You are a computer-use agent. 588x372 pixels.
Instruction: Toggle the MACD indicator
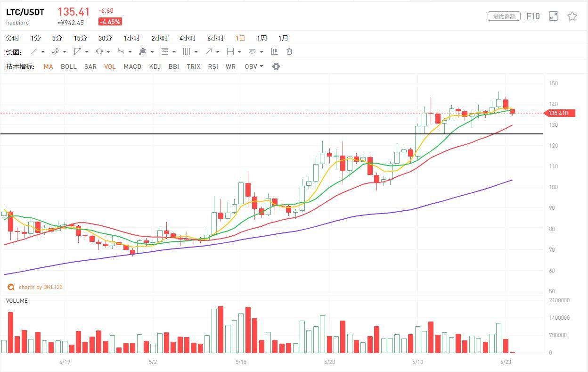click(x=132, y=66)
